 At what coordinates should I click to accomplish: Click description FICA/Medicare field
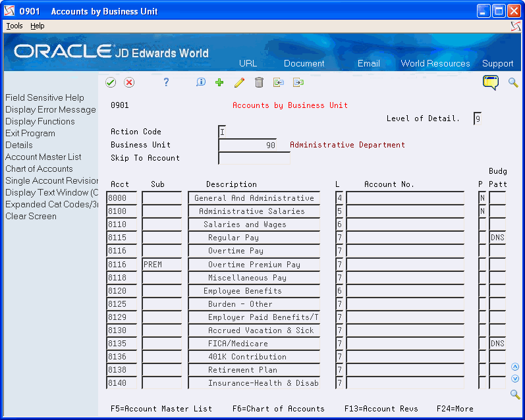(254, 344)
